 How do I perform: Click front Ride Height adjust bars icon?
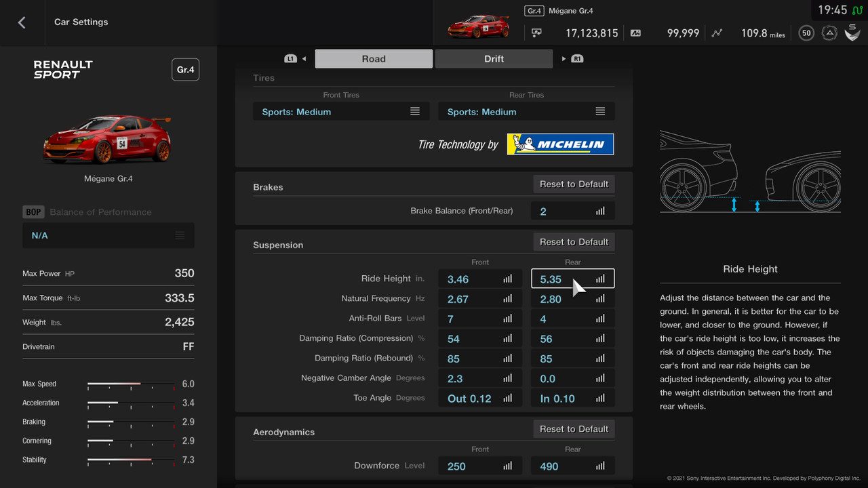(507, 279)
